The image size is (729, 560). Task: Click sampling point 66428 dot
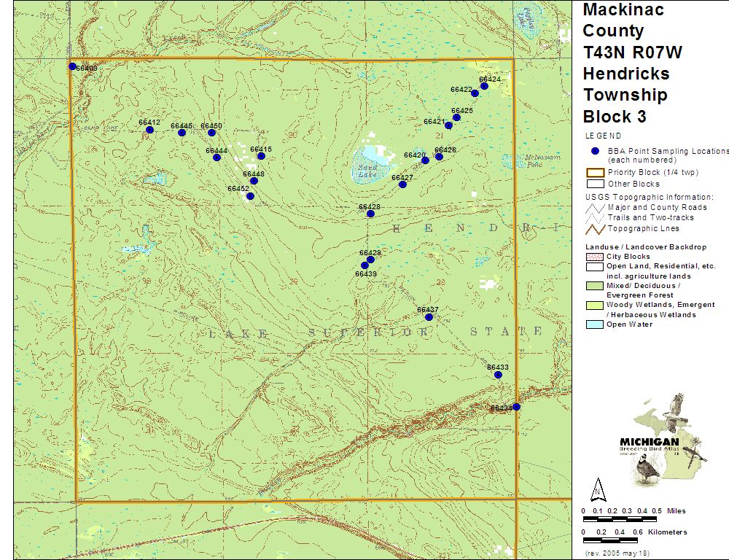coord(370,214)
